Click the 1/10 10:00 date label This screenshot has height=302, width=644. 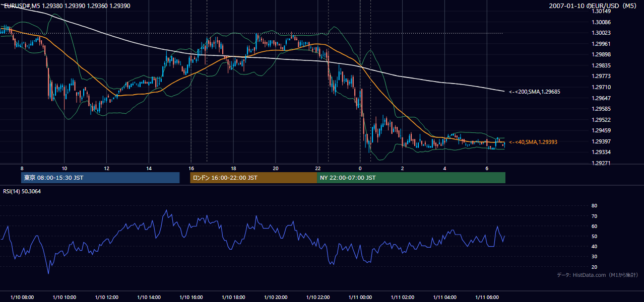pos(64,297)
